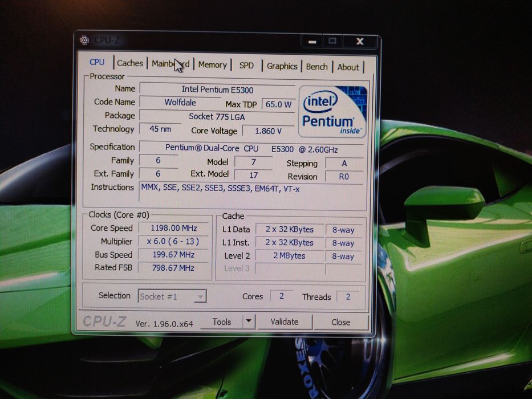The width and height of the screenshot is (532, 399).
Task: Switch to the CPU tab
Action: point(97,62)
